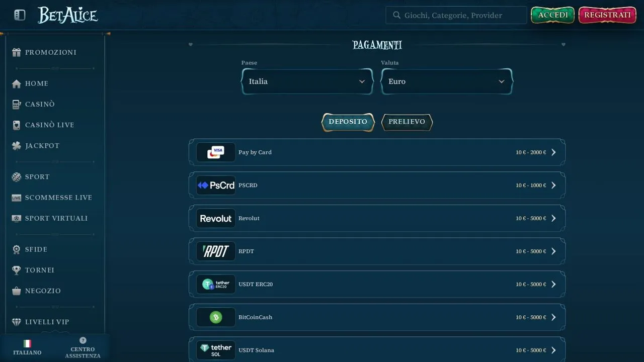Screen dimensions: 644x362
Task: Click the Jackpot clover icon
Action: [x=17, y=146]
